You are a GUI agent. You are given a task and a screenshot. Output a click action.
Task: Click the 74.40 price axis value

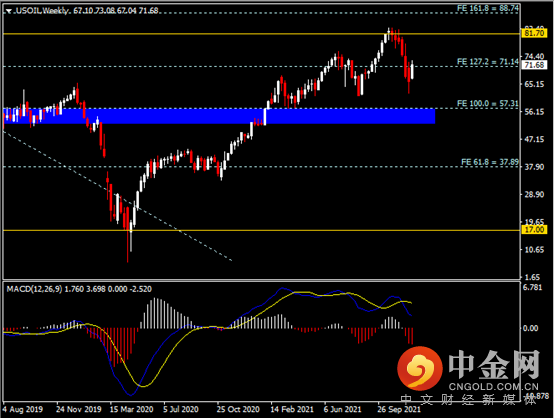[534, 56]
